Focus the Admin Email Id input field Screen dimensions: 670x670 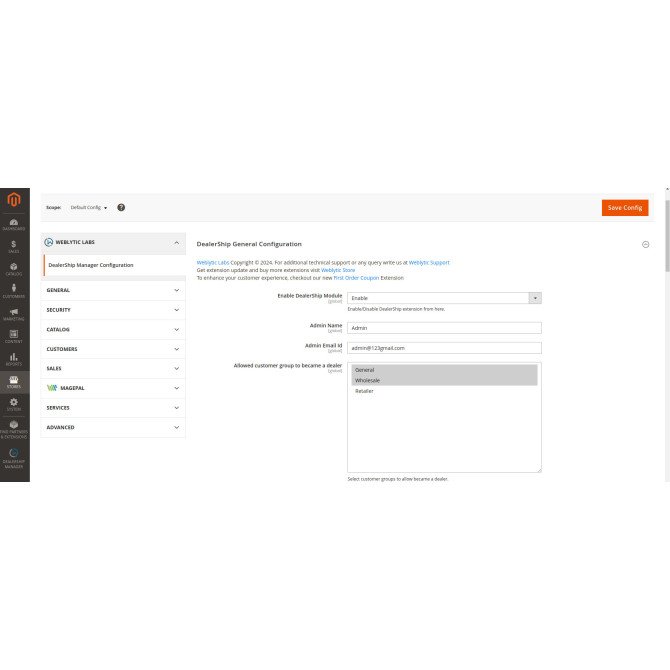444,348
